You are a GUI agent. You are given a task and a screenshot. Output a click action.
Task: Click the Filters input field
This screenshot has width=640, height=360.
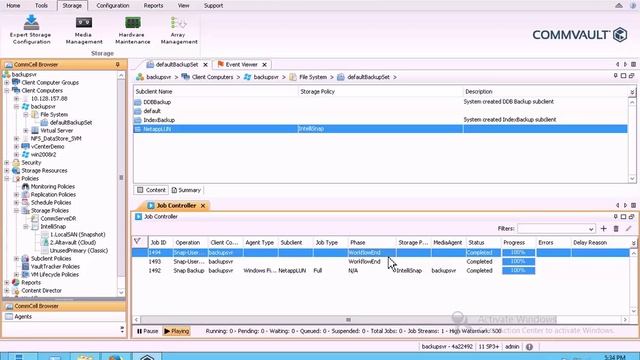coord(553,229)
